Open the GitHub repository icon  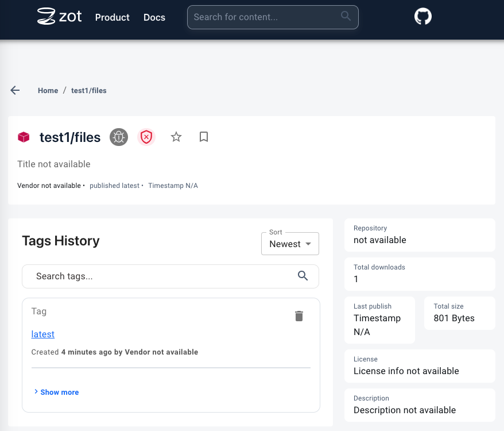click(x=422, y=17)
